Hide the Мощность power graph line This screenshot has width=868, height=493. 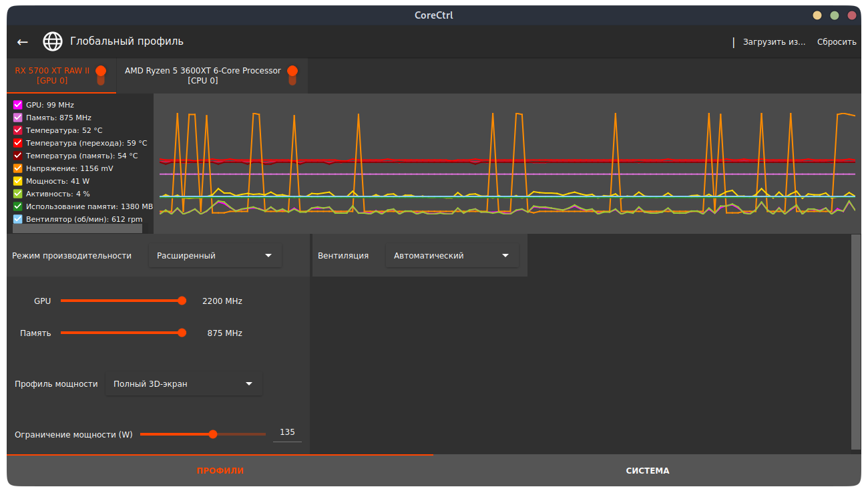click(x=18, y=181)
